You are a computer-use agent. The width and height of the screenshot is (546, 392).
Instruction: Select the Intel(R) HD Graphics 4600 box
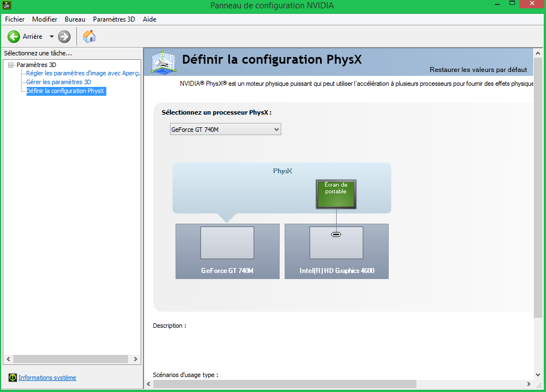336,251
